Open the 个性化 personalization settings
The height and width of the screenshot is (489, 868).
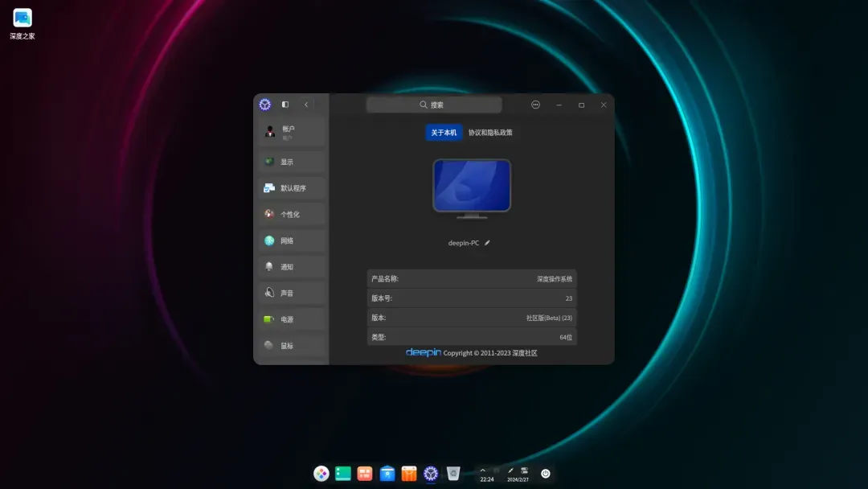(x=291, y=214)
